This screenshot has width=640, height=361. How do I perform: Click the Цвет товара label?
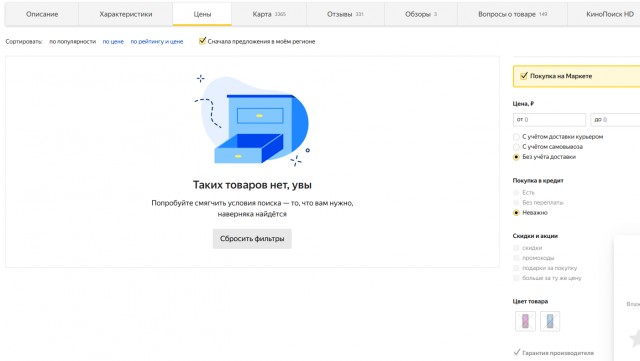pyautogui.click(x=530, y=301)
